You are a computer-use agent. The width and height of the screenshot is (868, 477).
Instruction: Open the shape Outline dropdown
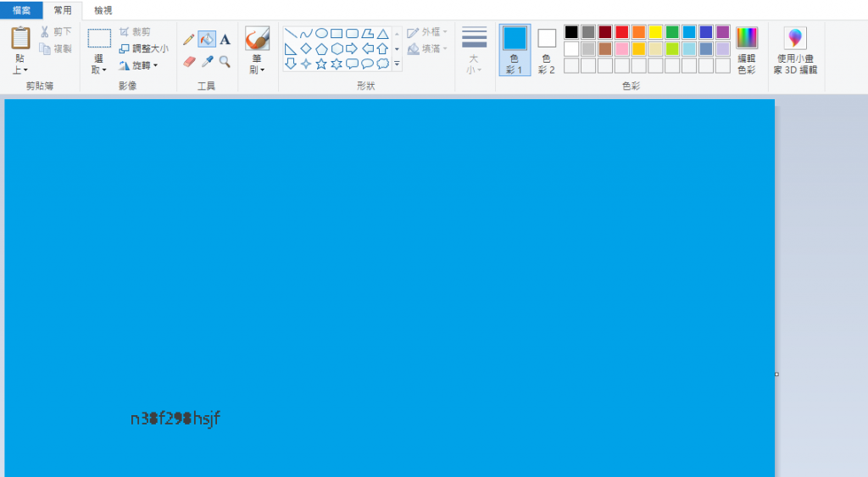tap(427, 32)
